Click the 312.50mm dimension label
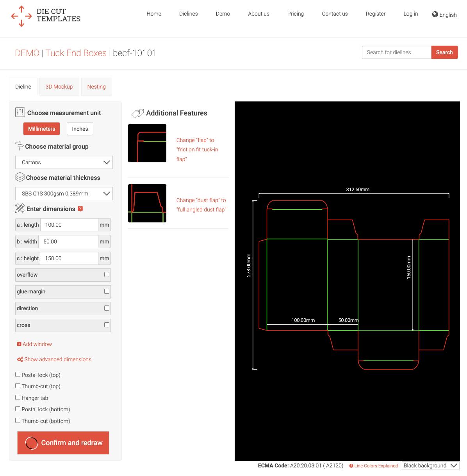 point(358,190)
